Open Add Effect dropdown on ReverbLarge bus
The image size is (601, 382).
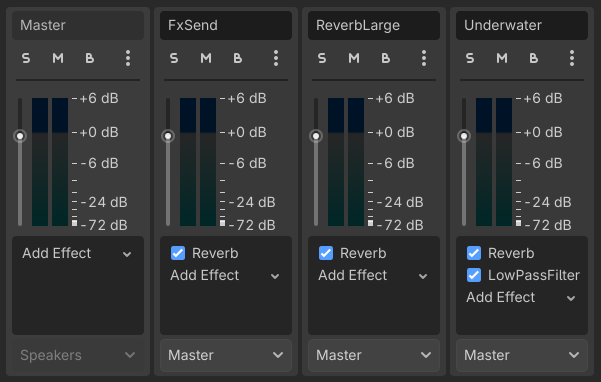click(374, 275)
